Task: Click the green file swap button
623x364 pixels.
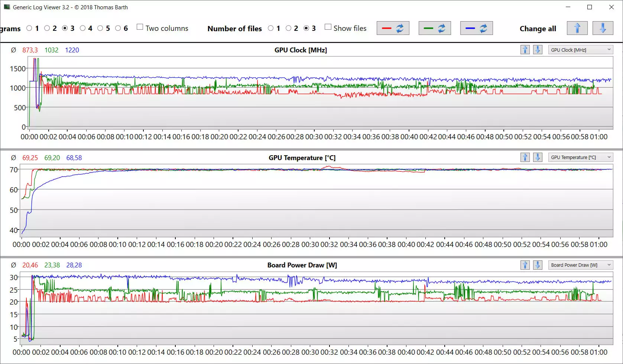Action: [434, 28]
